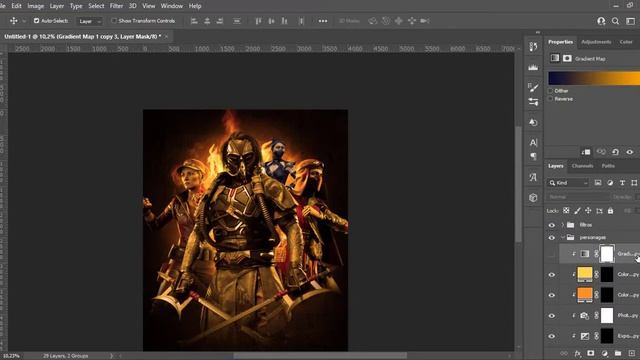Click align right edges icon

[220, 21]
